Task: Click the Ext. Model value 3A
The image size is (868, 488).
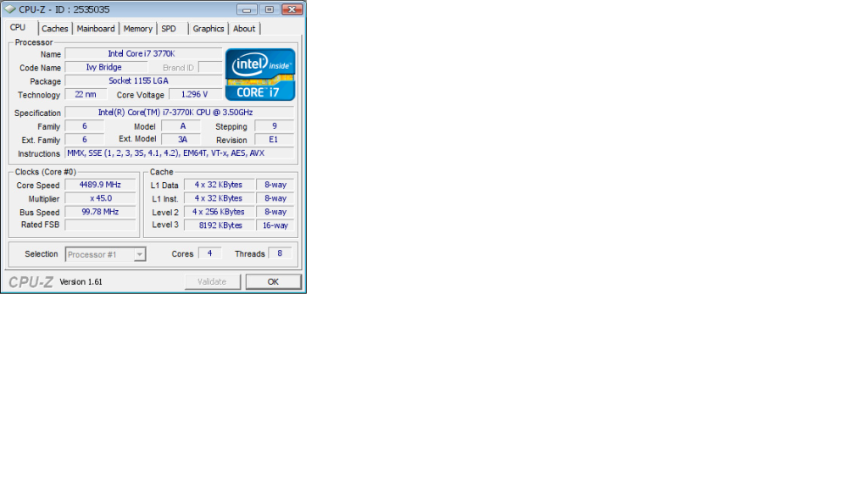Action: 181,140
